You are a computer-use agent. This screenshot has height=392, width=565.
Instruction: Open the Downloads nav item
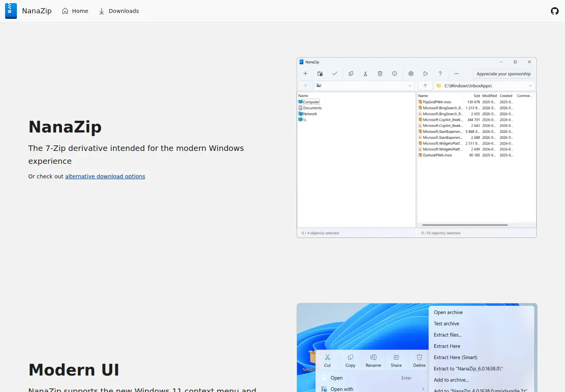click(118, 11)
